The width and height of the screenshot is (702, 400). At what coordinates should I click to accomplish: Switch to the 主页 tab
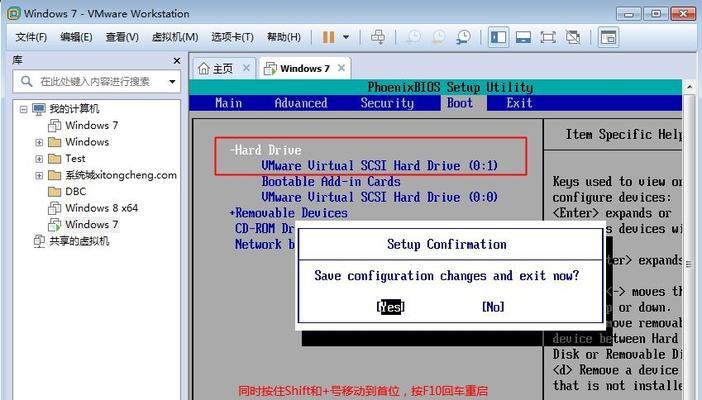pos(217,69)
